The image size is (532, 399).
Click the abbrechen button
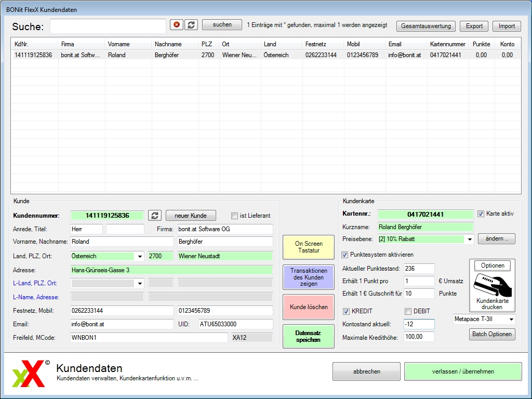click(366, 371)
